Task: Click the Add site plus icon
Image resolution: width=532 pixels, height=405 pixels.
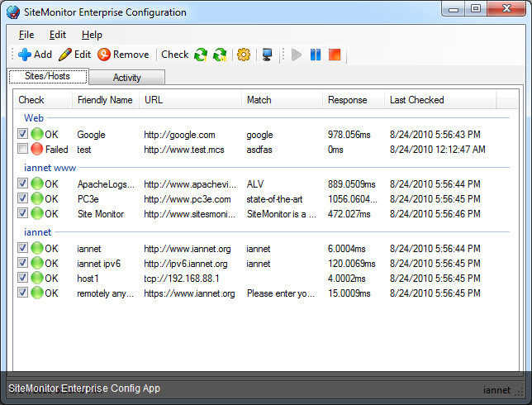Action: tap(24, 55)
